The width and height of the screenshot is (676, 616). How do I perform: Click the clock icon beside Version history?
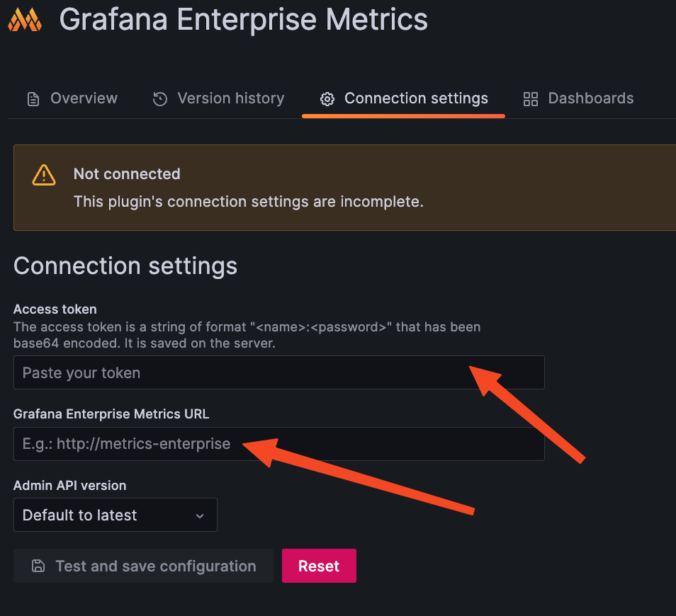point(159,98)
